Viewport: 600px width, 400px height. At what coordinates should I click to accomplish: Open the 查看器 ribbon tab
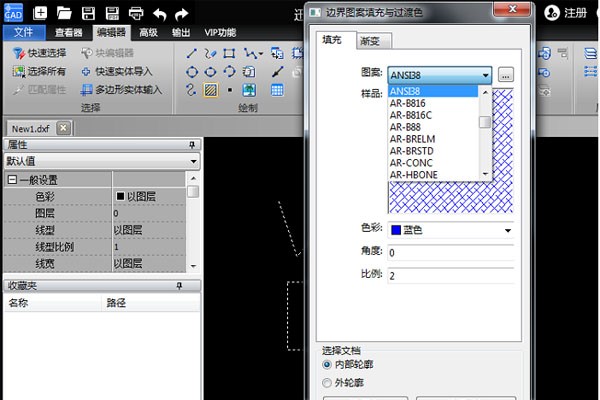point(68,32)
